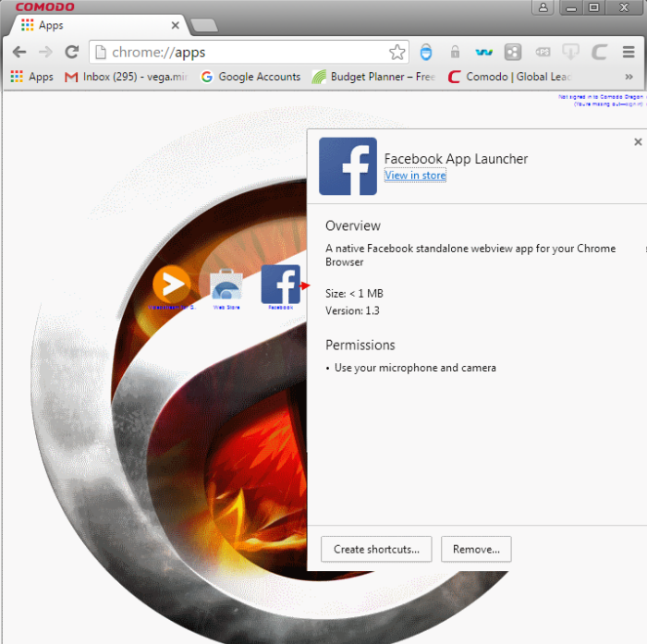Bookmark this page with the star icon

[397, 52]
